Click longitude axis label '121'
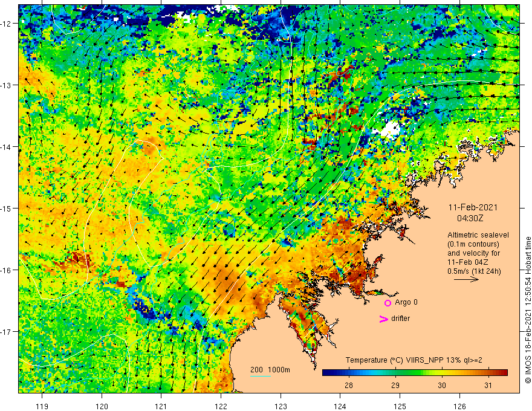This screenshot has height=411, width=532. (x=161, y=406)
